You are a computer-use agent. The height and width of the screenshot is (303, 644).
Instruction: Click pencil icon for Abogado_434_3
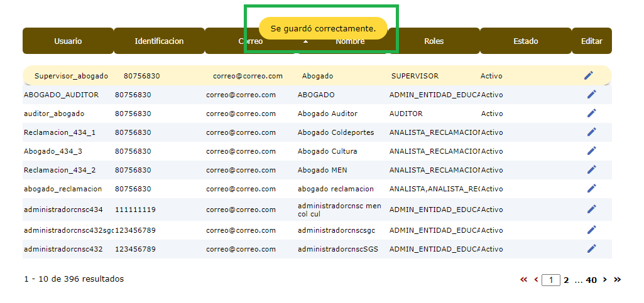pos(591,151)
